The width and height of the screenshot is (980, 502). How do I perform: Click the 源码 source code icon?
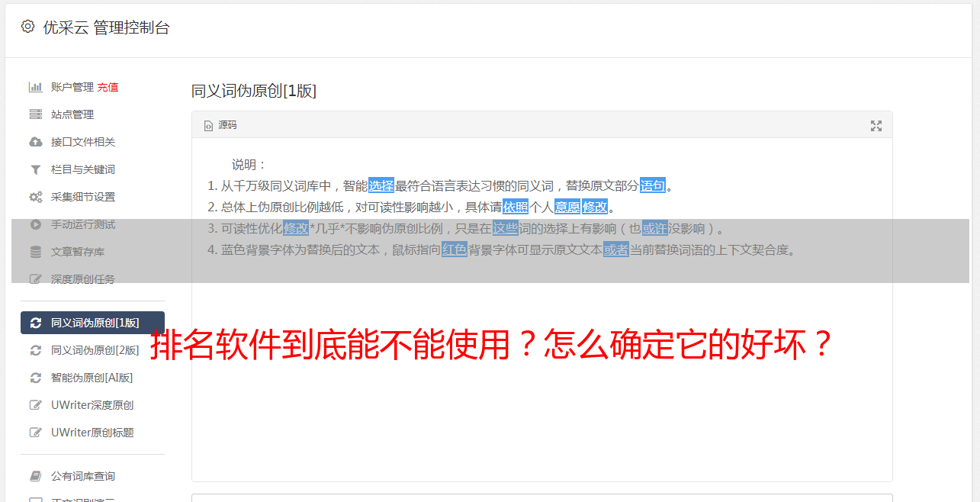(208, 126)
